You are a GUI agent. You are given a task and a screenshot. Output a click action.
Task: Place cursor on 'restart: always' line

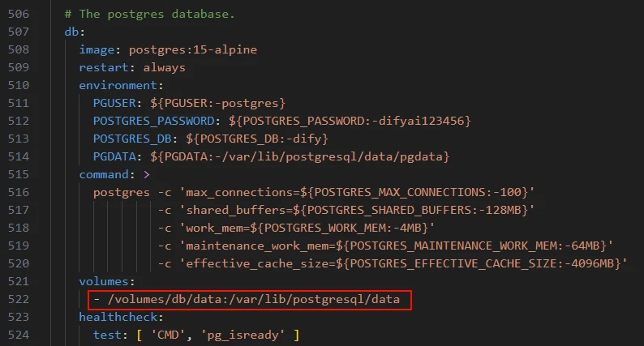click(132, 68)
